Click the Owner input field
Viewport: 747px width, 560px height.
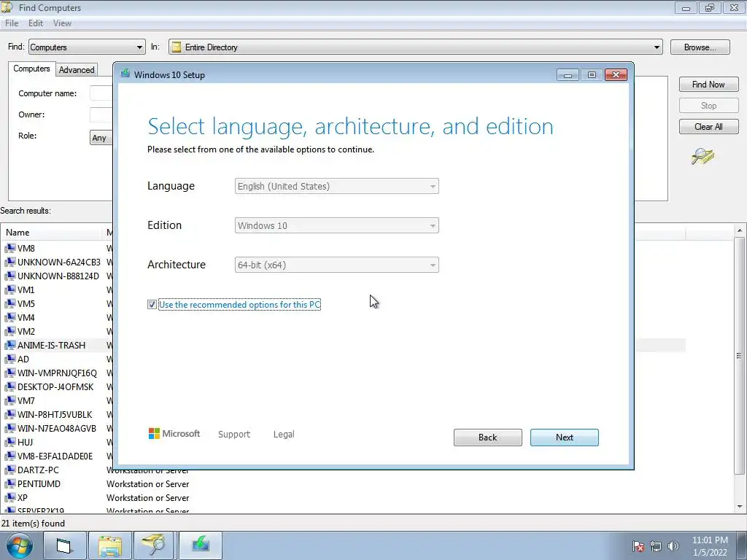click(101, 114)
